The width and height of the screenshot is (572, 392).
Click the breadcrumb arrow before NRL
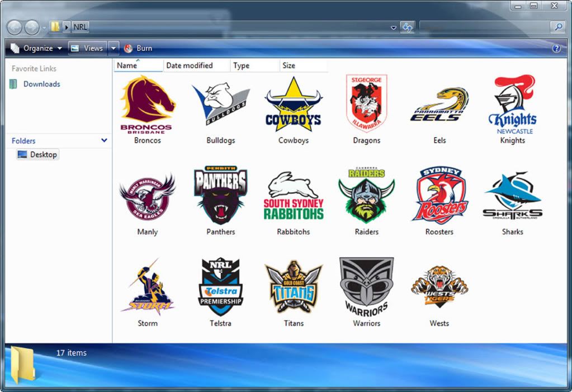click(x=67, y=27)
